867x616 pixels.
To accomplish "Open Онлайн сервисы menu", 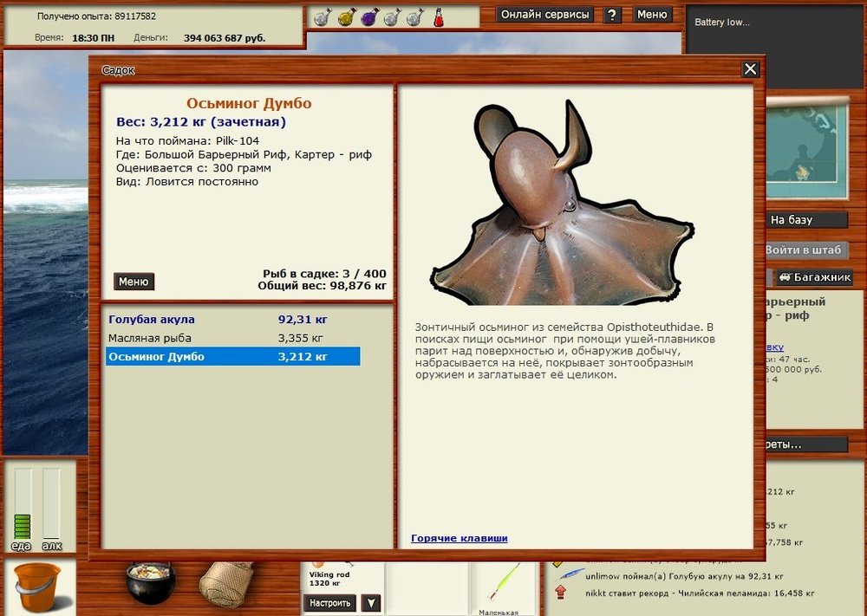I will click(546, 15).
